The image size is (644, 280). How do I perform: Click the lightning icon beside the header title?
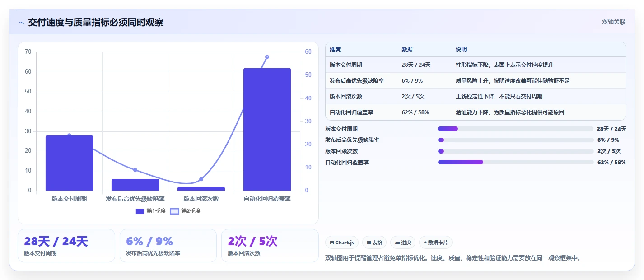pyautogui.click(x=21, y=23)
